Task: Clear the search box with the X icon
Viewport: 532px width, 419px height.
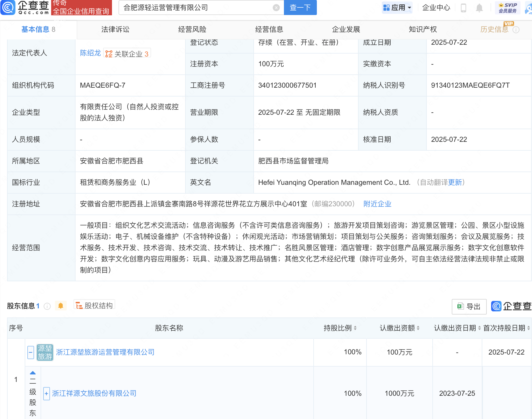Action: [x=276, y=8]
